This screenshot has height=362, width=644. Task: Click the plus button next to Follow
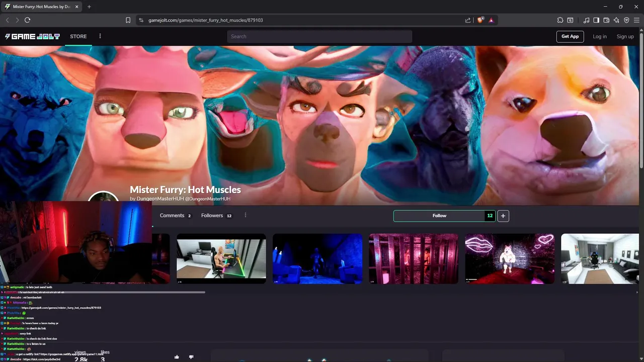point(503,216)
